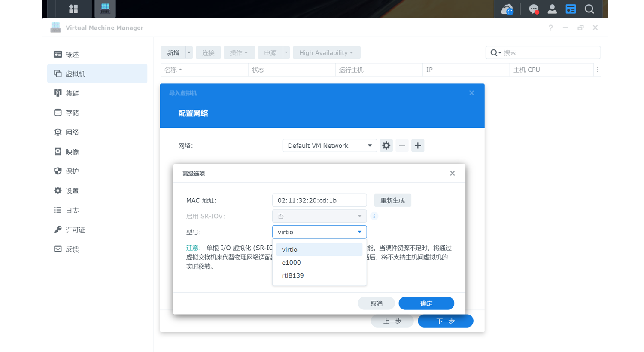Open the widgets panel icon in top bar
Screen dimensions: 644x352
pyautogui.click(x=571, y=9)
